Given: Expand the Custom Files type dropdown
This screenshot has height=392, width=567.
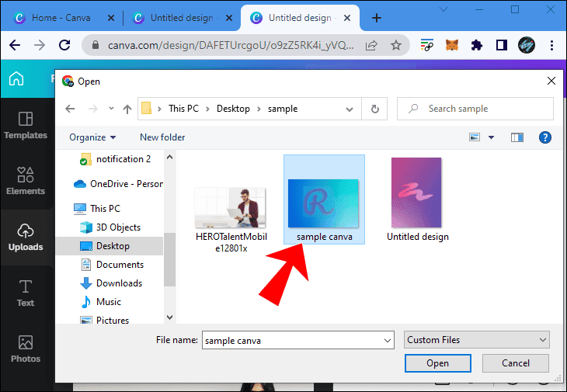Looking at the screenshot, I should coord(542,340).
